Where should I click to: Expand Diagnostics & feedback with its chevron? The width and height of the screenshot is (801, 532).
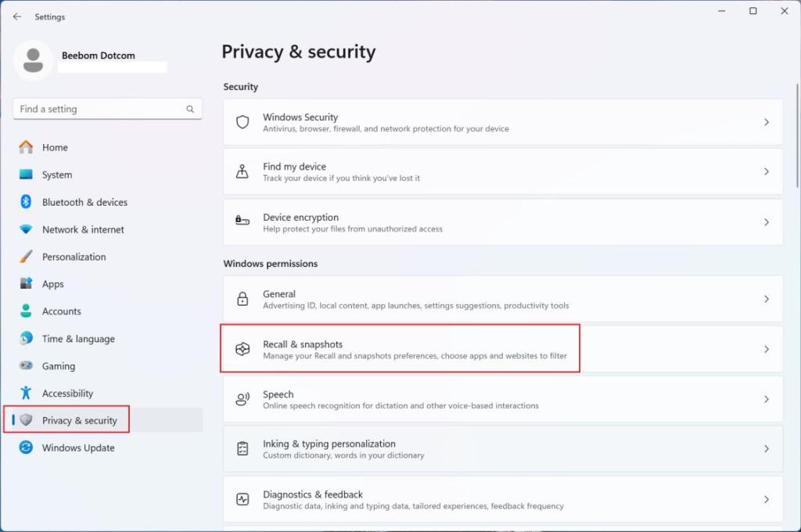pyautogui.click(x=766, y=499)
